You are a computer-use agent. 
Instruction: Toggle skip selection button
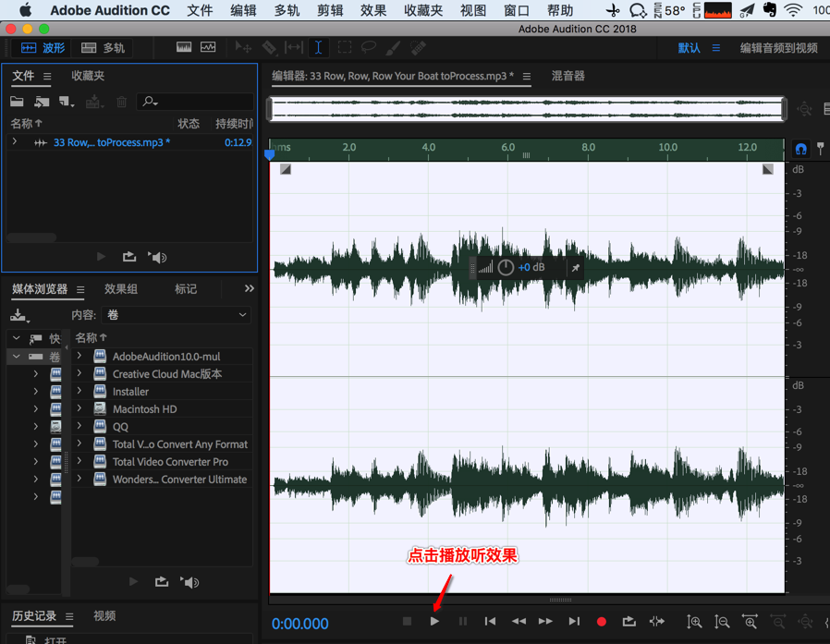(x=657, y=621)
